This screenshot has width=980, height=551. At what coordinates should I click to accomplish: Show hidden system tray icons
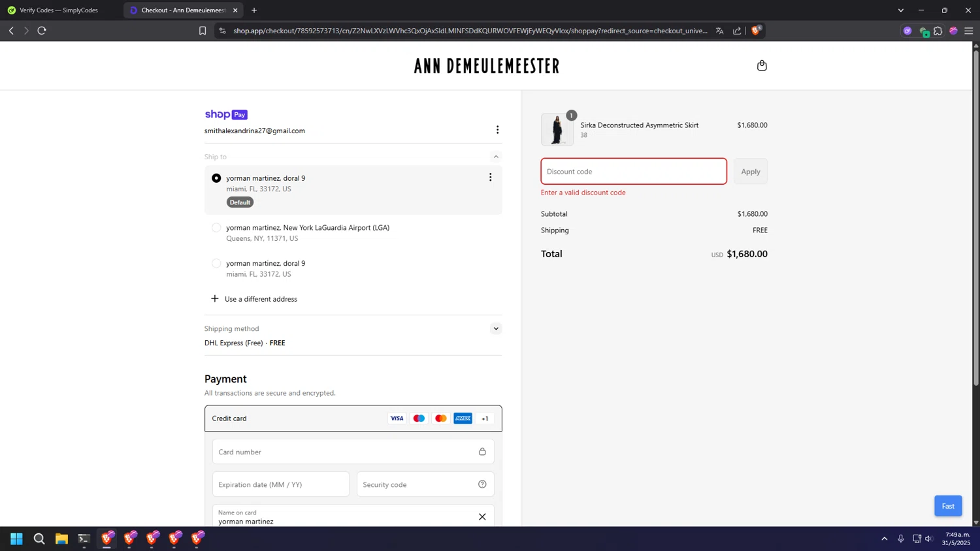[x=885, y=539]
